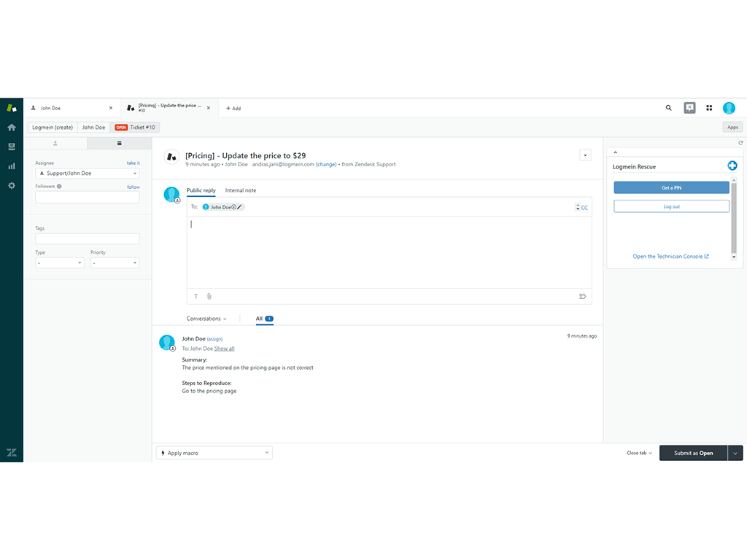
Task: Click the Search icon in the top bar
Action: pos(668,107)
